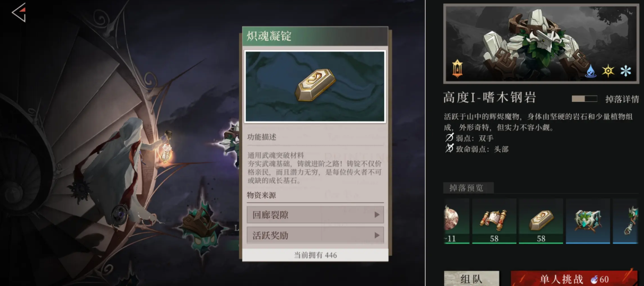The width and height of the screenshot is (644, 286).
Task: Open the scroll drop item with 58
Action: pos(494,221)
